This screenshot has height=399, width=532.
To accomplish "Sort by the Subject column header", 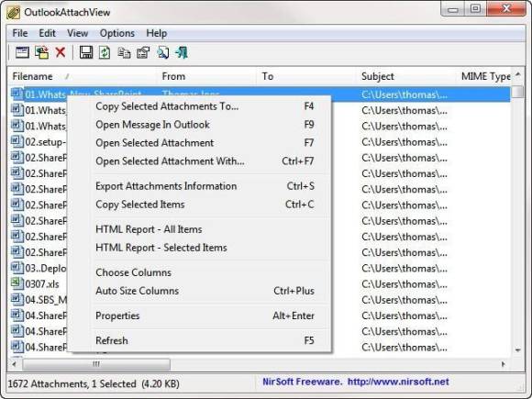I will click(x=407, y=76).
